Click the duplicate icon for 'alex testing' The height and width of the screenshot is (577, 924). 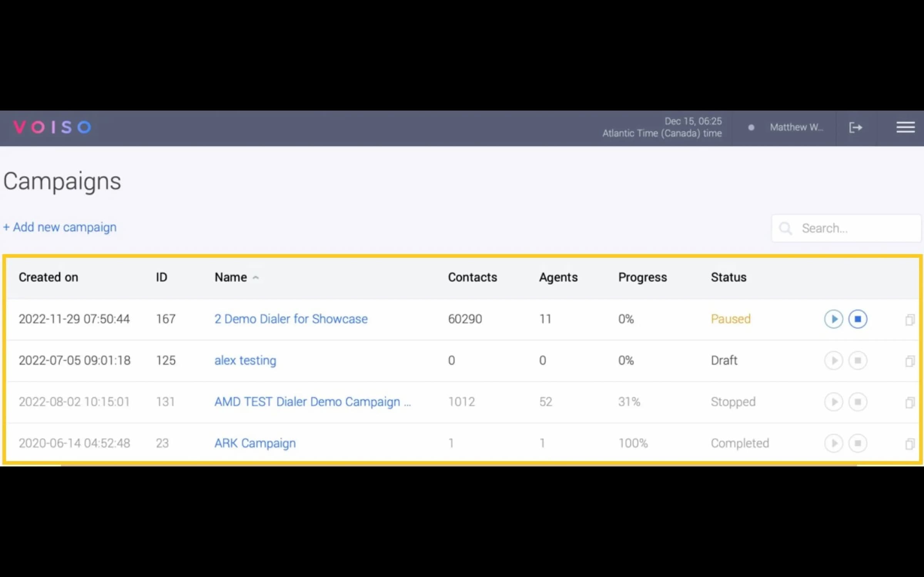click(x=909, y=360)
